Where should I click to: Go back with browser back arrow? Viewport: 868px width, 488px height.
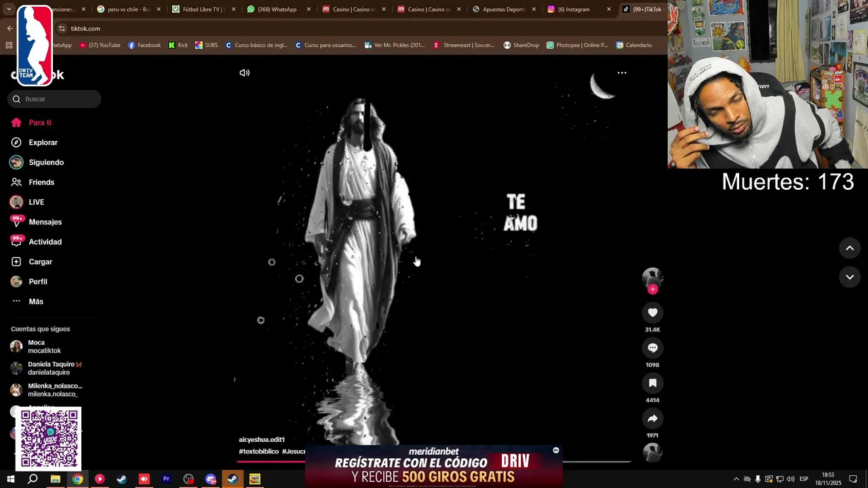(x=9, y=28)
